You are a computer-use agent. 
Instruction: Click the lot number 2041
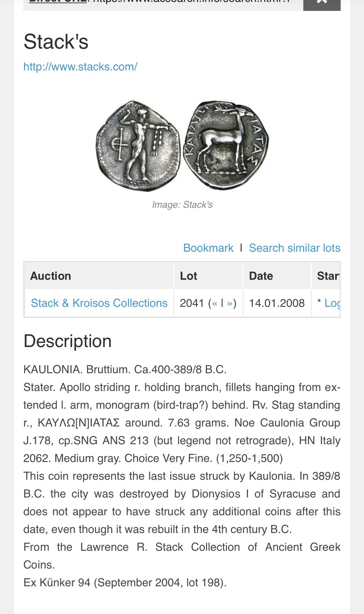click(x=192, y=303)
